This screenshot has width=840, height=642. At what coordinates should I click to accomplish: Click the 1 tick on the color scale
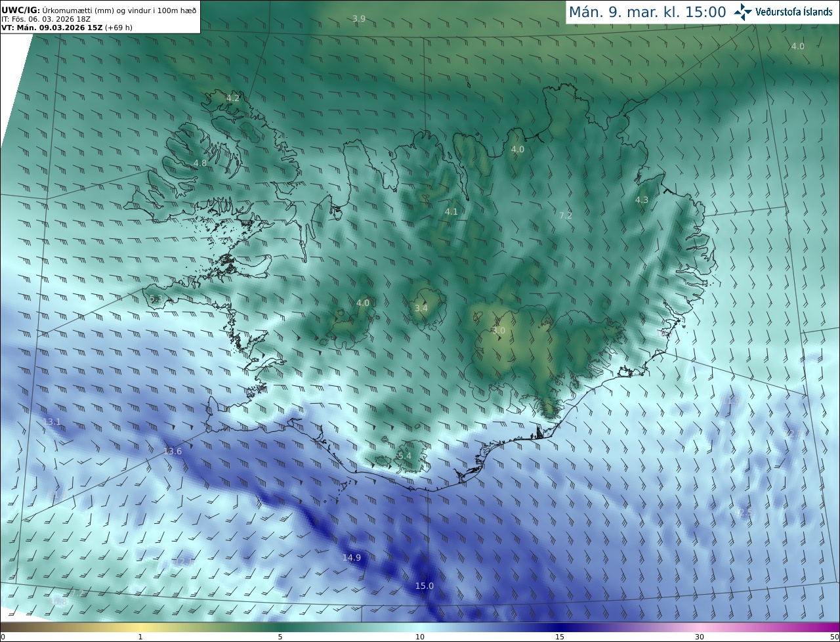140,637
